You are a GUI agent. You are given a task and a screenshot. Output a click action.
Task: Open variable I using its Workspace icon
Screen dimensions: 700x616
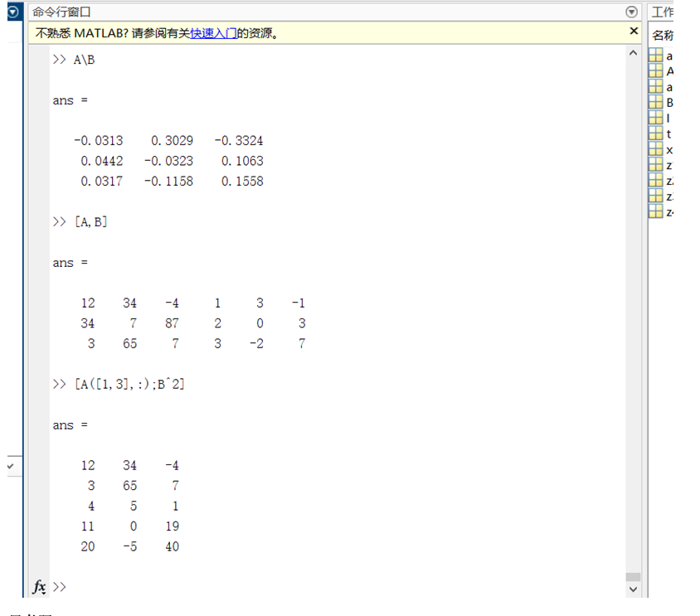(654, 118)
